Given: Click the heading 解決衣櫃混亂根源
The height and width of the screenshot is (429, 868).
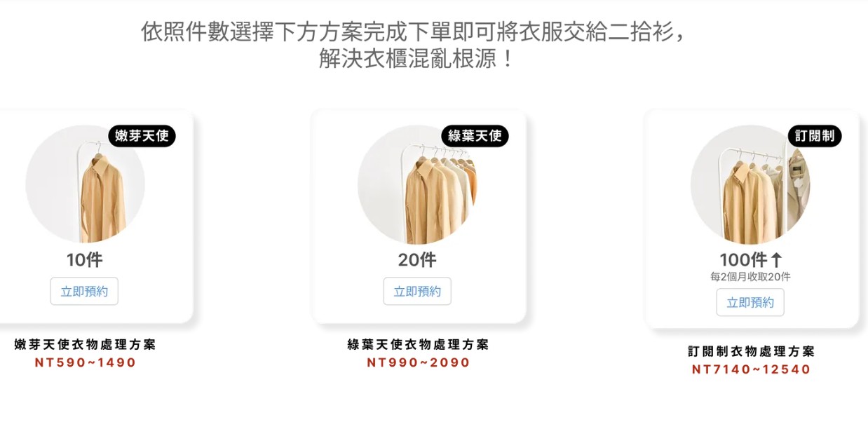Looking at the screenshot, I should point(416,59).
